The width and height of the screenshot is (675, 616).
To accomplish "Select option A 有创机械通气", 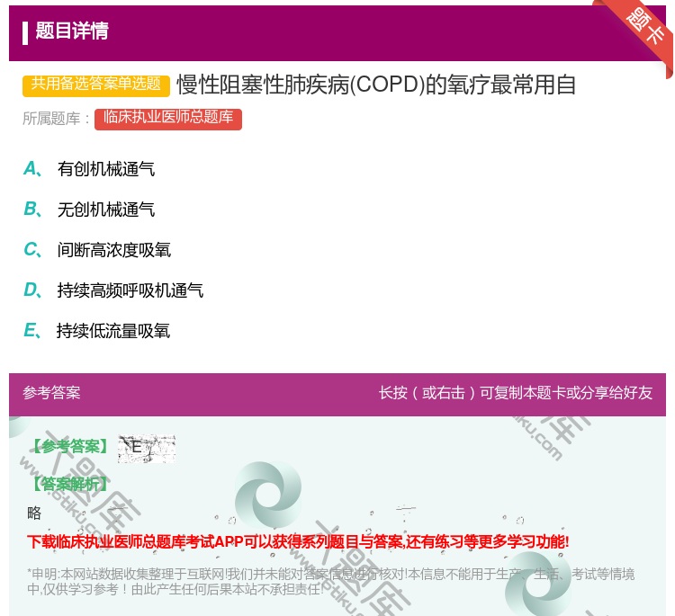I will [89, 169].
